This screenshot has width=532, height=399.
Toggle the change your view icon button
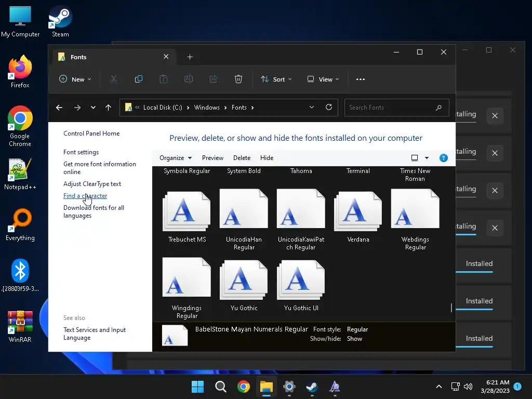click(414, 158)
